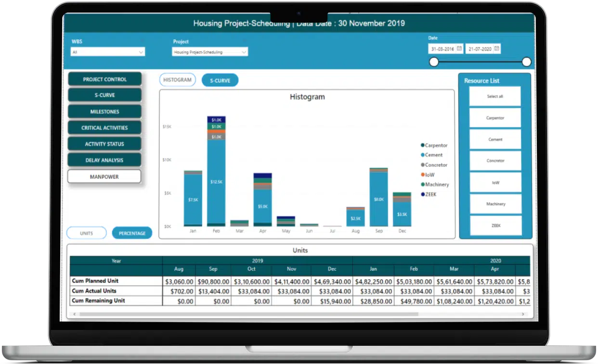This screenshot has height=364, width=598.
Task: Open the end date calendar picker icon
Action: click(497, 49)
